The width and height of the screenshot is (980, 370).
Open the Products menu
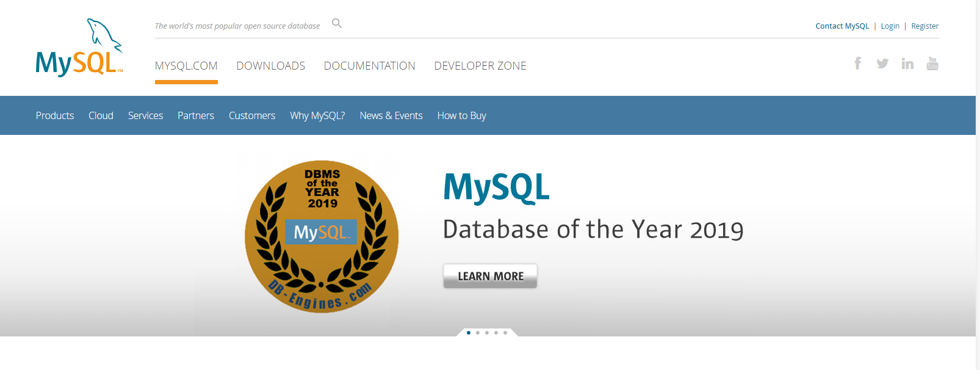tap(55, 115)
